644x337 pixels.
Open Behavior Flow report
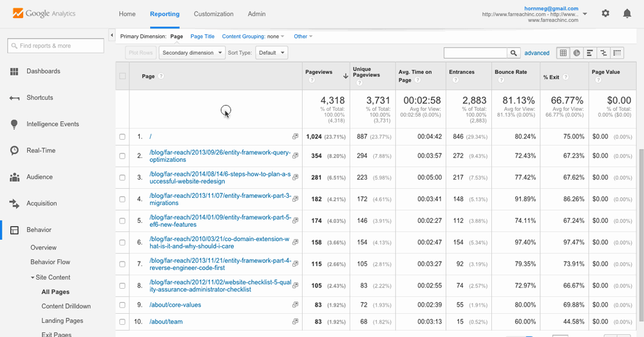50,262
